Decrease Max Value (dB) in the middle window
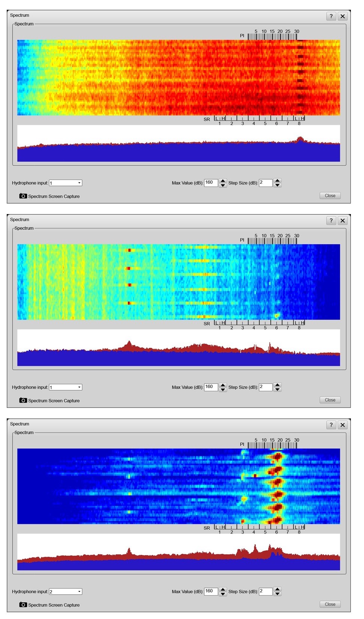 223,390
